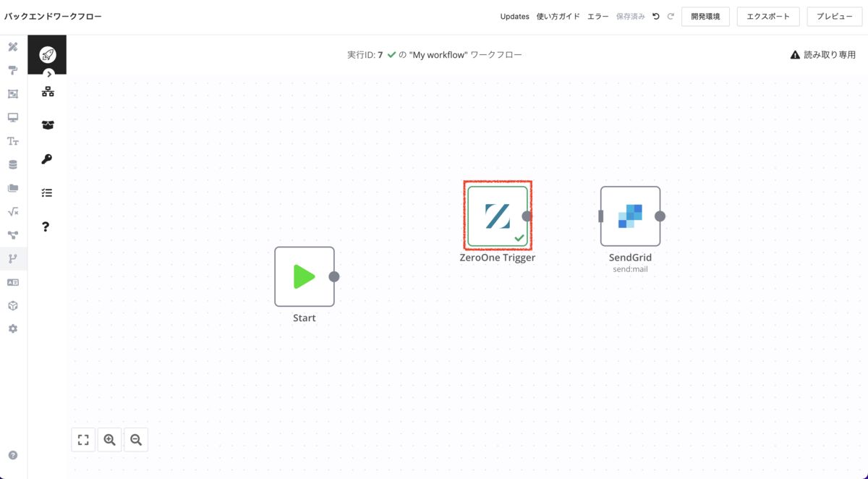Click the design tools icon in left sidebar
Viewport: 868px width, 479px height.
pyautogui.click(x=13, y=47)
